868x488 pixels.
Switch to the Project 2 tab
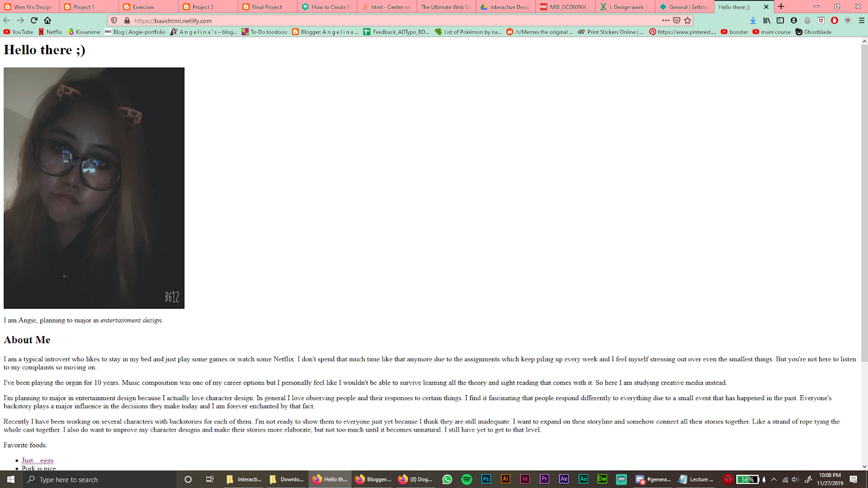208,7
